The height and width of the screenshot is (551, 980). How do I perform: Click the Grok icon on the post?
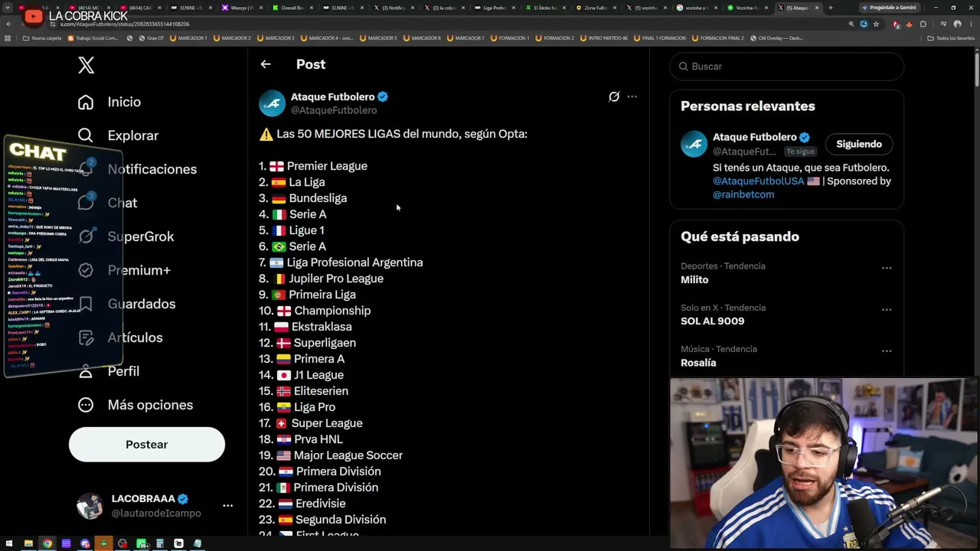pyautogui.click(x=614, y=96)
